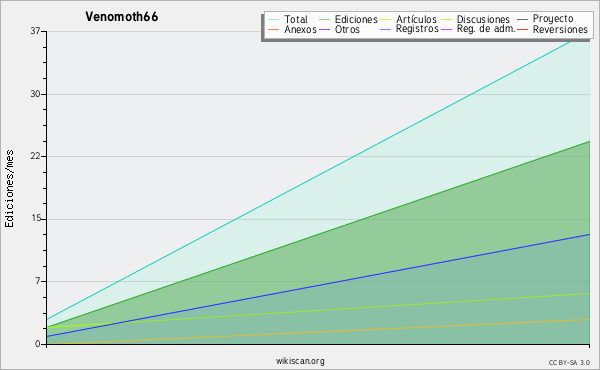Viewport: 600px width, 370px height.
Task: Select the Ediciones legend label
Action: pos(356,19)
